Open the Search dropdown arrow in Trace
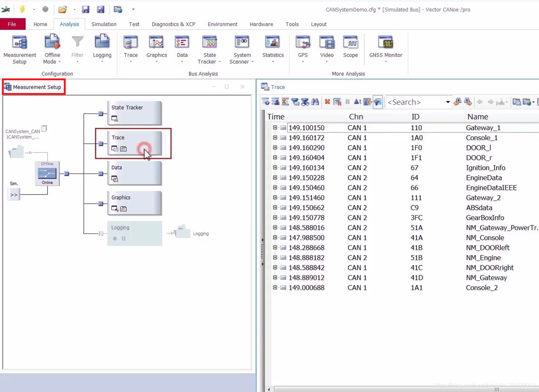Screen dimensions: 539x392 pyautogui.click(x=448, y=102)
